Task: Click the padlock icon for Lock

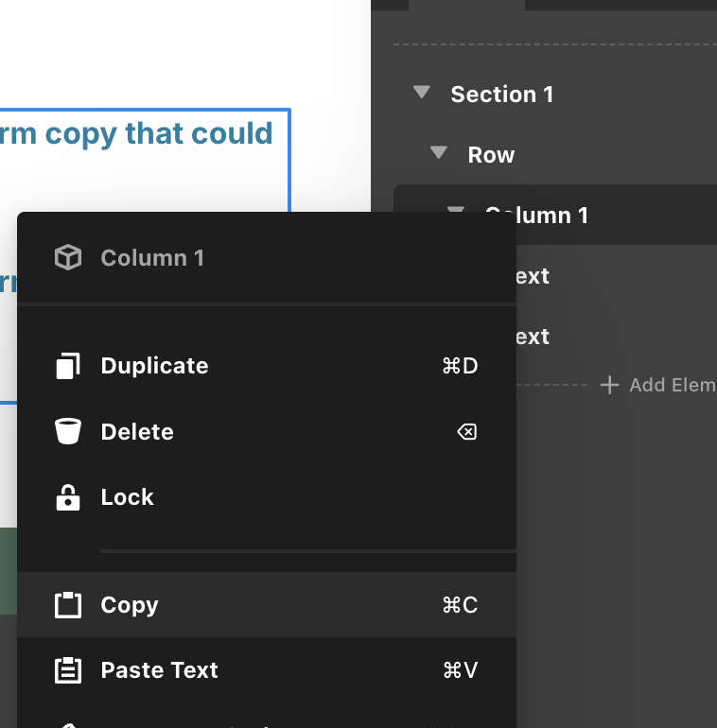Action: [68, 497]
